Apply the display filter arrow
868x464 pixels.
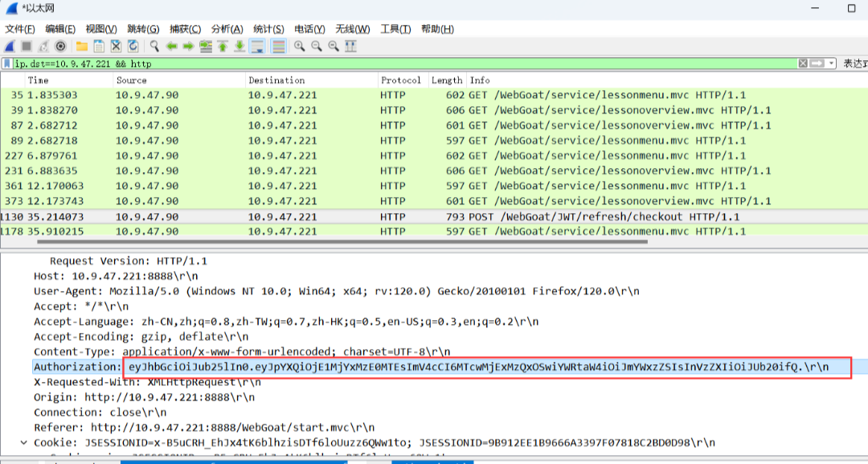[x=817, y=64]
